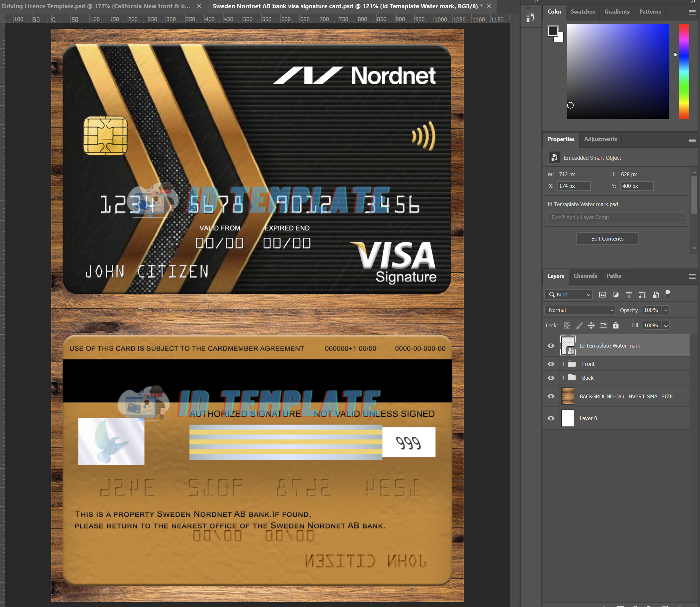Select the BACKGROUND Cali layer thumbnail
Screen dimensions: 700x607
pyautogui.click(x=567, y=396)
